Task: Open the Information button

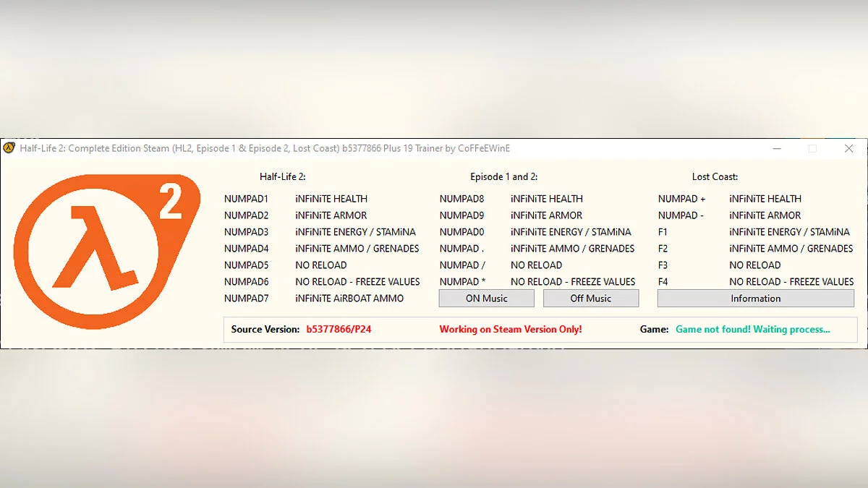Action: tap(756, 299)
